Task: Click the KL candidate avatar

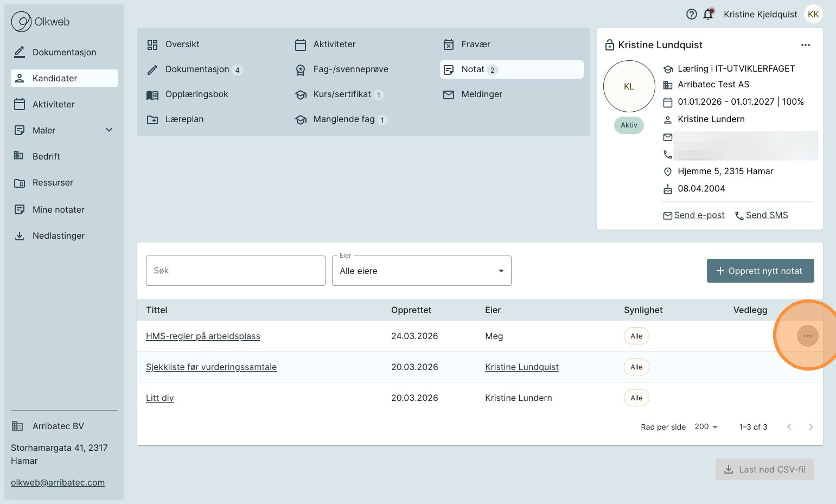Action: pos(629,87)
